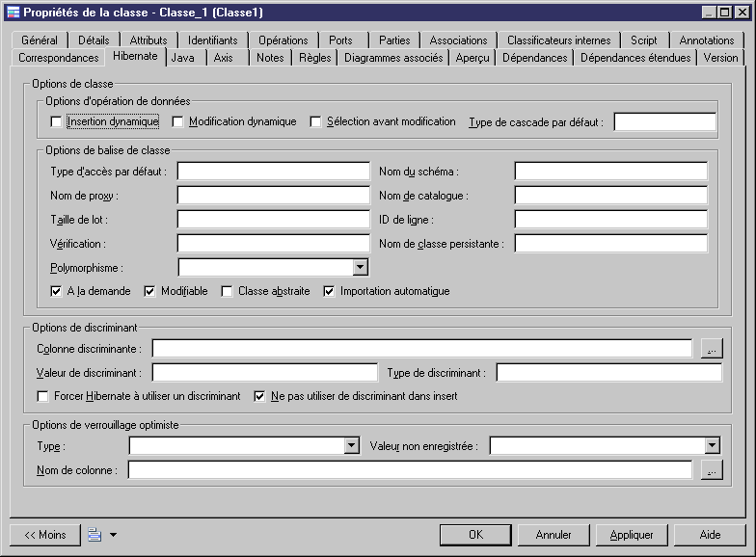Select the Dépendances tab
Image resolution: width=756 pixels, height=557 pixels.
[534, 58]
